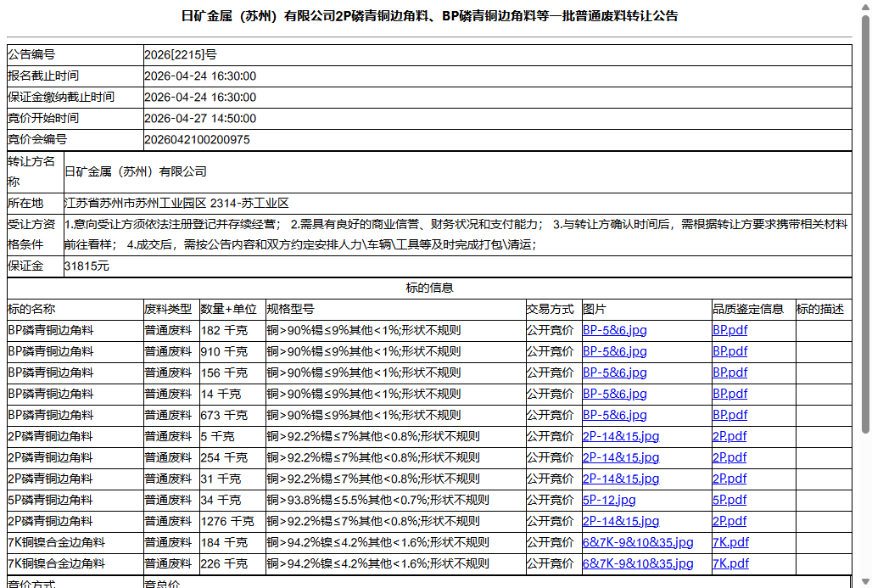Viewport: 872px width, 588px height.
Task: Click the 废料类型 column header
Action: pyautogui.click(x=168, y=309)
